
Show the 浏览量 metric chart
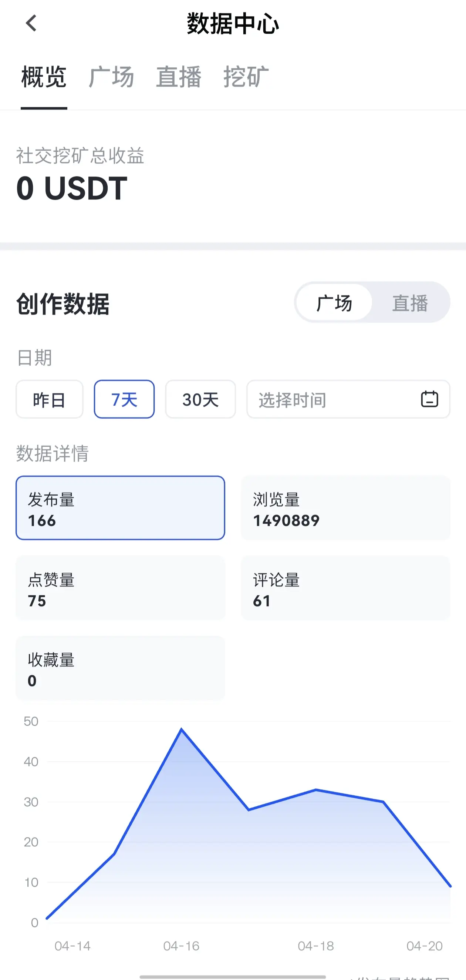345,508
